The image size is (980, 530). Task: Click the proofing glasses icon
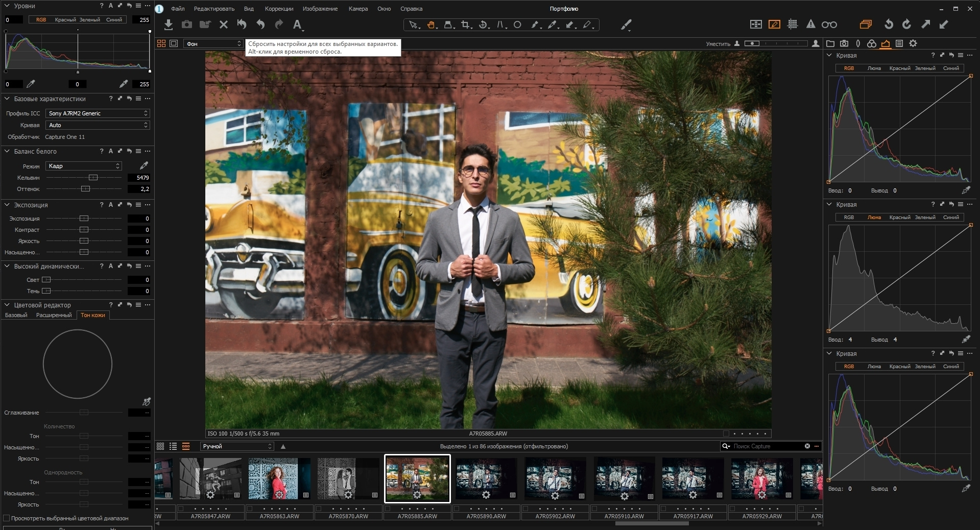pyautogui.click(x=829, y=25)
